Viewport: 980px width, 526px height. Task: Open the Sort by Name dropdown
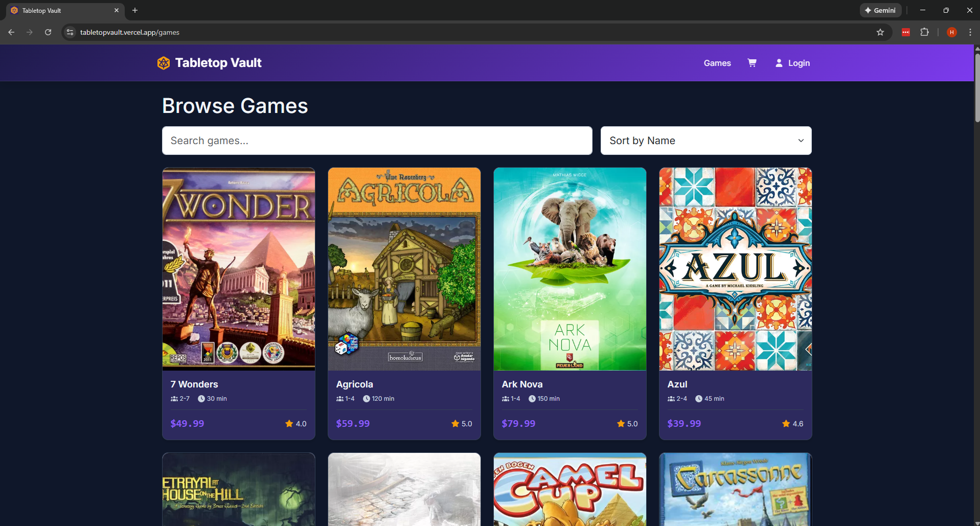pos(705,141)
